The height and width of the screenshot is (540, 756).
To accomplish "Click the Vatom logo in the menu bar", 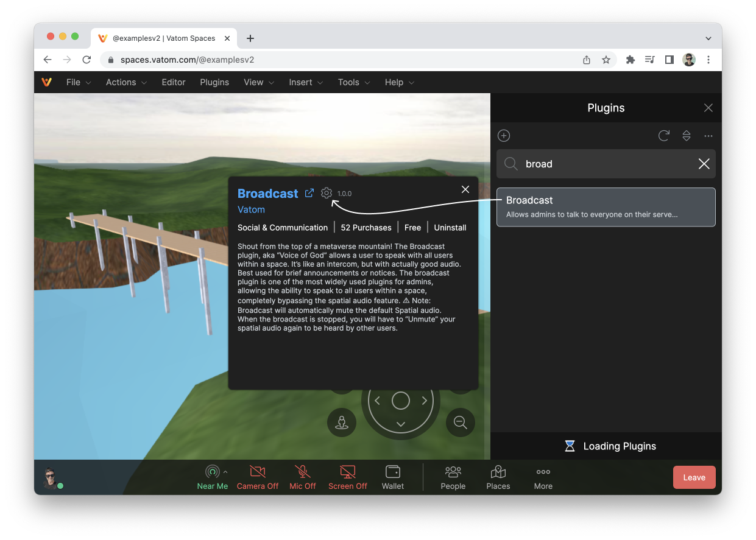I will 46,82.
